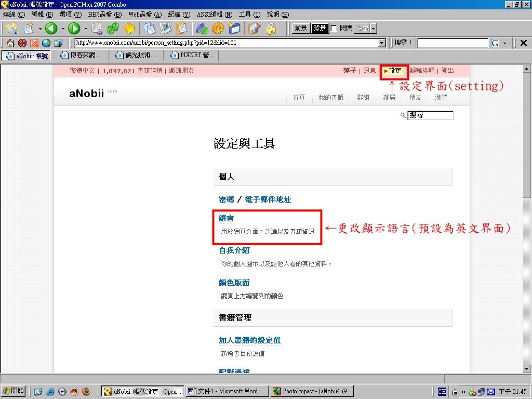Open the 語言 language settings link

point(227,218)
